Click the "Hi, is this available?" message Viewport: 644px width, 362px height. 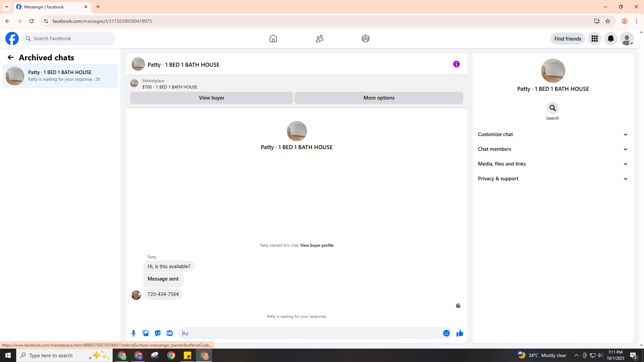coord(169,266)
